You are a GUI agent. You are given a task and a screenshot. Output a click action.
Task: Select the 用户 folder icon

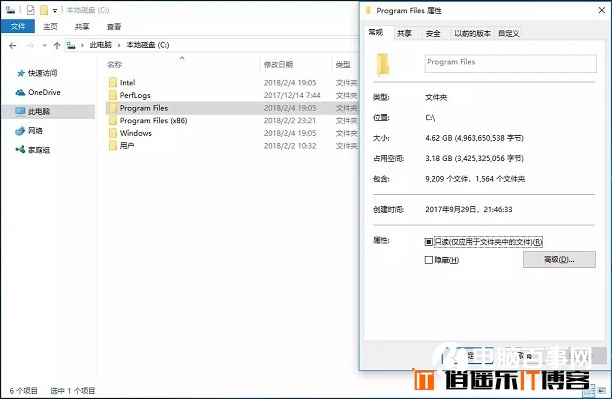113,145
